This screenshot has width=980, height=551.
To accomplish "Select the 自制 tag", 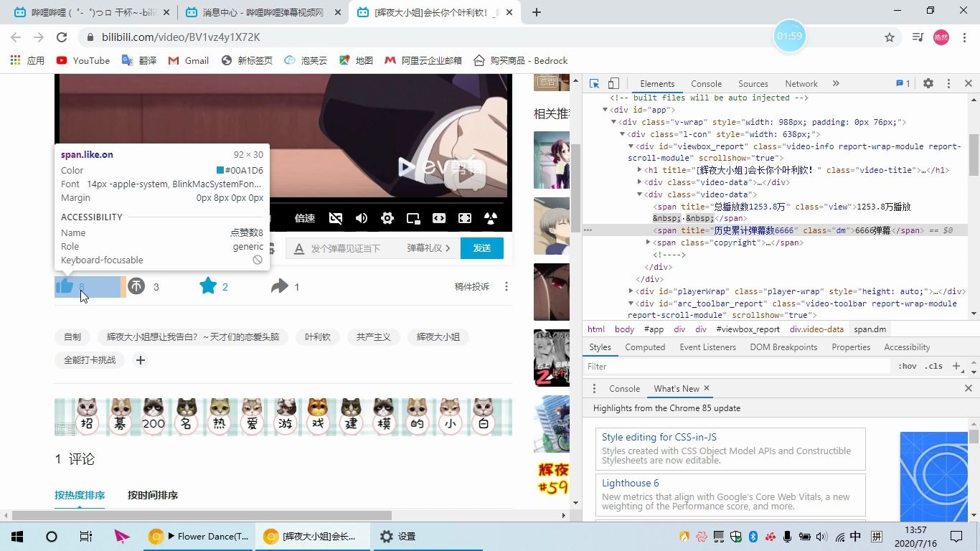I will 72,336.
